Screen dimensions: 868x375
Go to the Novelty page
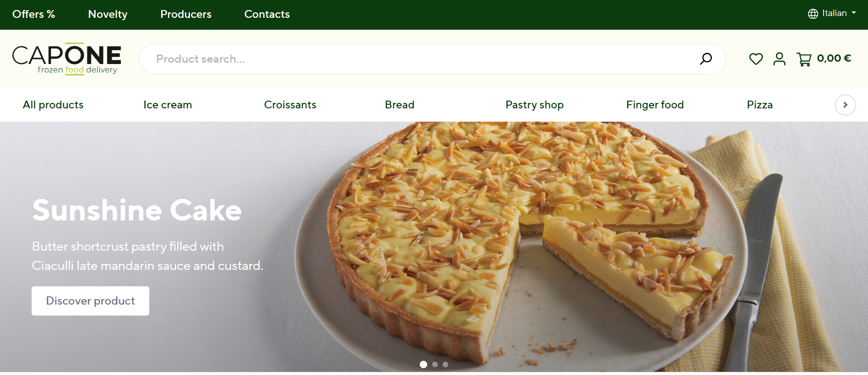pyautogui.click(x=108, y=14)
